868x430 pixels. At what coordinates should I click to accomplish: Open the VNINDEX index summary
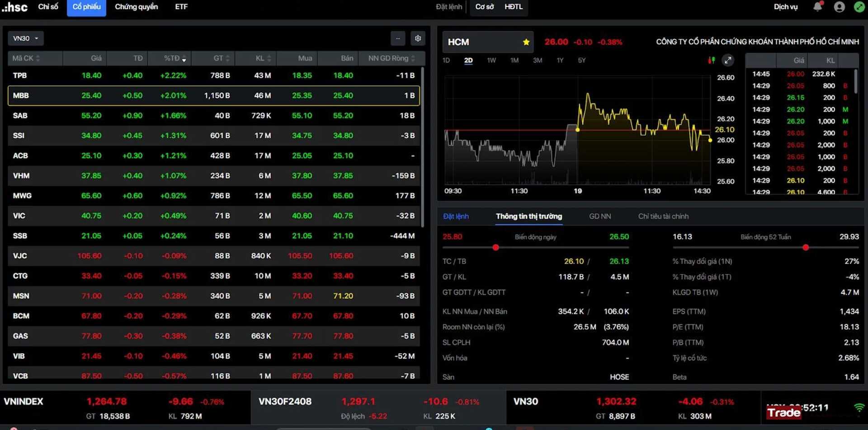pos(125,408)
